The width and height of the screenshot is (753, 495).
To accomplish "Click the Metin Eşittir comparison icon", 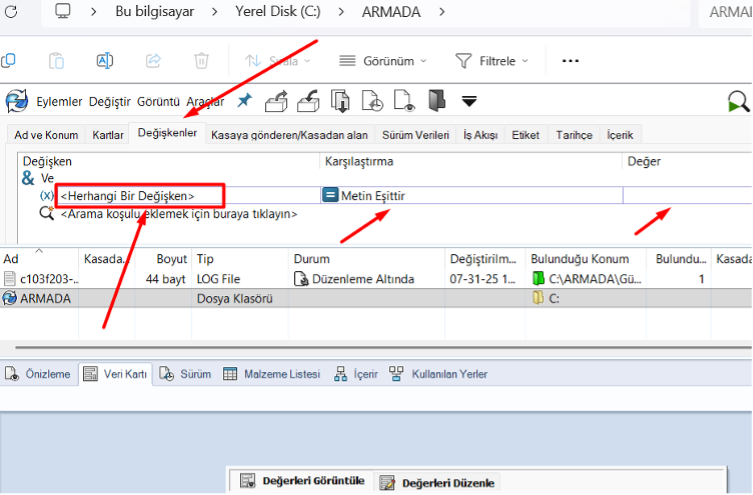I will pyautogui.click(x=330, y=195).
